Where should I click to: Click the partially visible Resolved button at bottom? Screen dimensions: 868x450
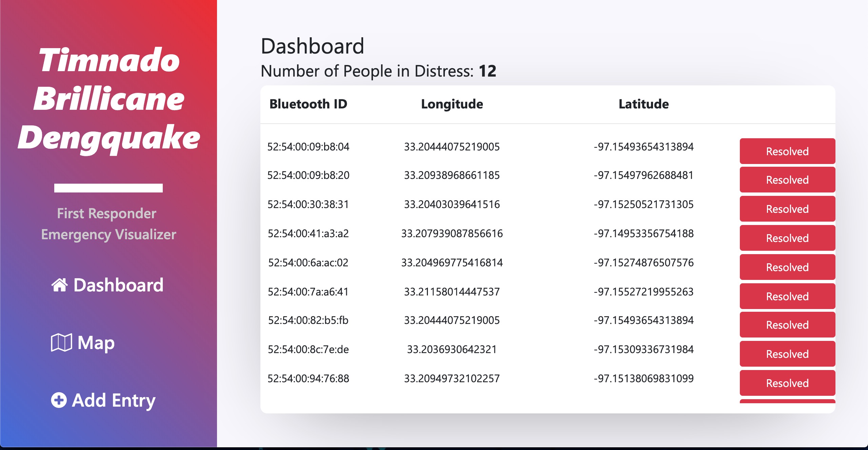point(787,402)
